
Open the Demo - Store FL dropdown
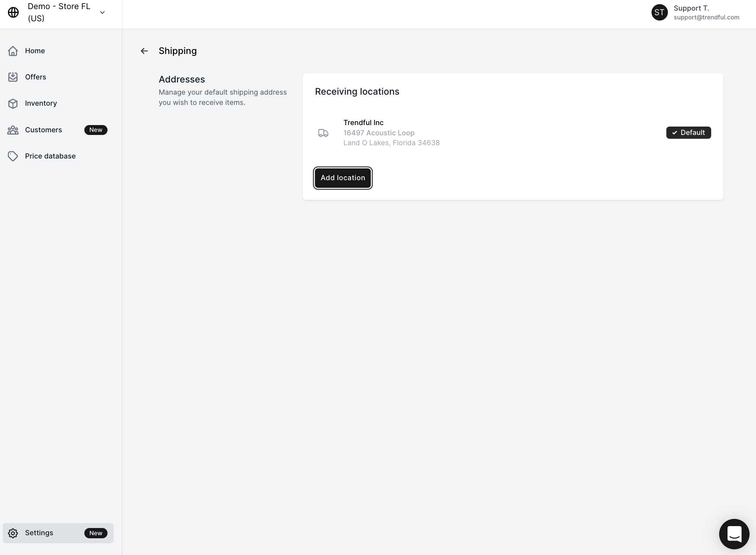pyautogui.click(x=59, y=13)
